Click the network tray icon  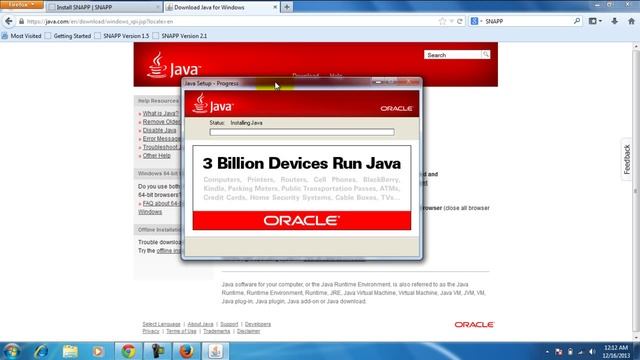(581, 352)
